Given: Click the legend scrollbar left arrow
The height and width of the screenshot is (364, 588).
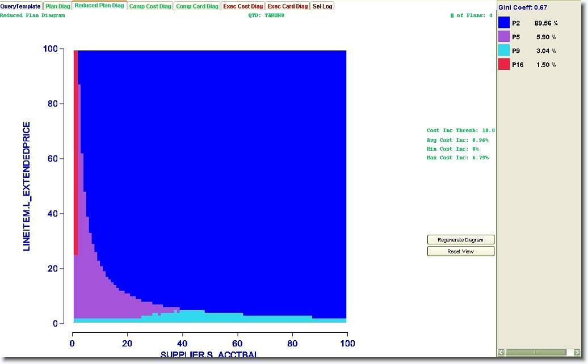Looking at the screenshot, I should pyautogui.click(x=501, y=353).
